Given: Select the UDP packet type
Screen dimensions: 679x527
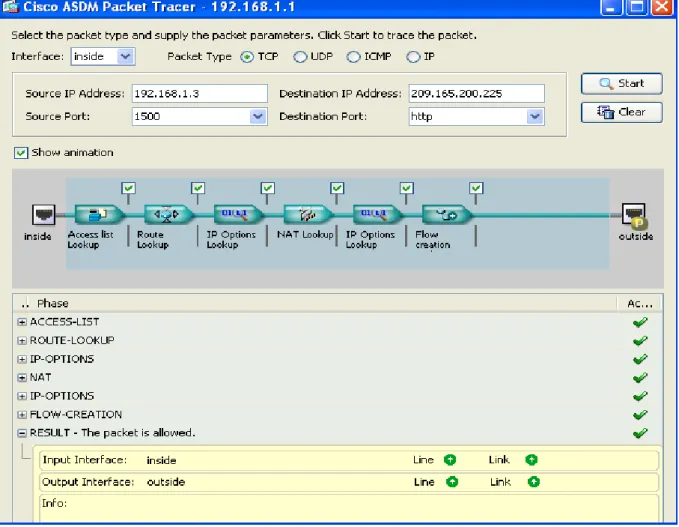Looking at the screenshot, I should pos(300,57).
